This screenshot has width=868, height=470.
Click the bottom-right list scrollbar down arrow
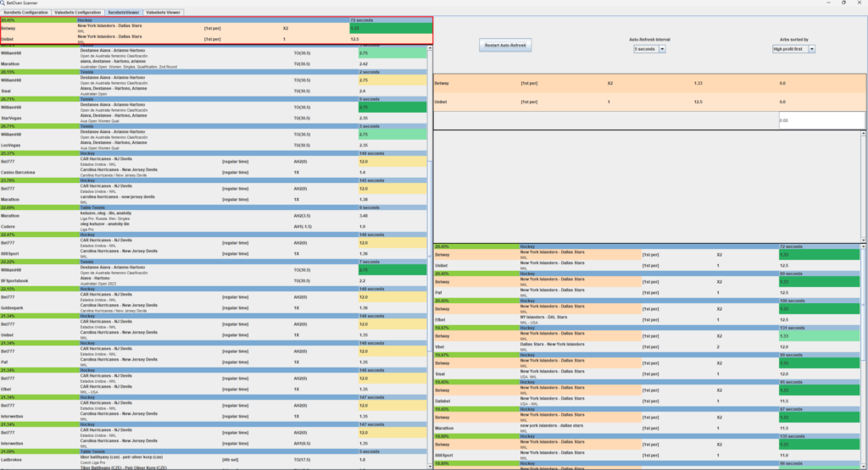point(864,466)
